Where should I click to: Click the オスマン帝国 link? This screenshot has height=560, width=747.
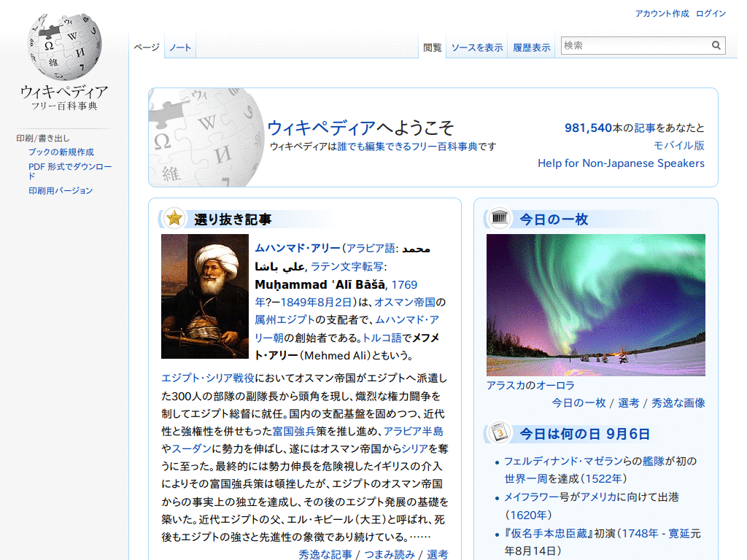404,302
